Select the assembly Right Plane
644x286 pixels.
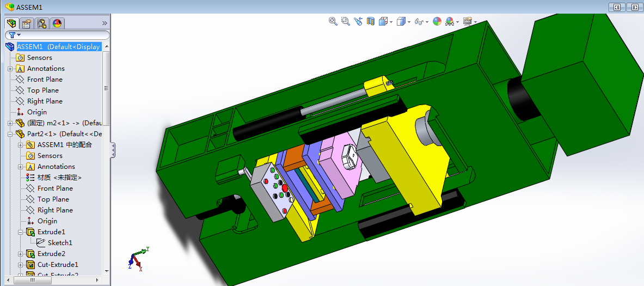(x=45, y=101)
